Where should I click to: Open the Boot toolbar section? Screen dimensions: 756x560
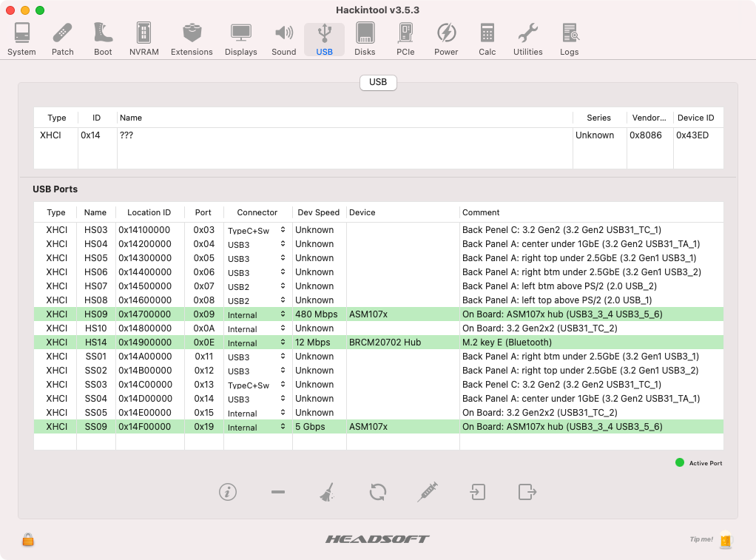pyautogui.click(x=103, y=39)
